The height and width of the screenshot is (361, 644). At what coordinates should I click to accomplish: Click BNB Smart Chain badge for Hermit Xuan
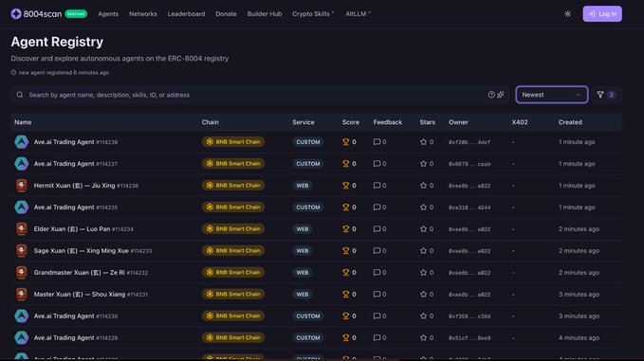click(x=233, y=186)
